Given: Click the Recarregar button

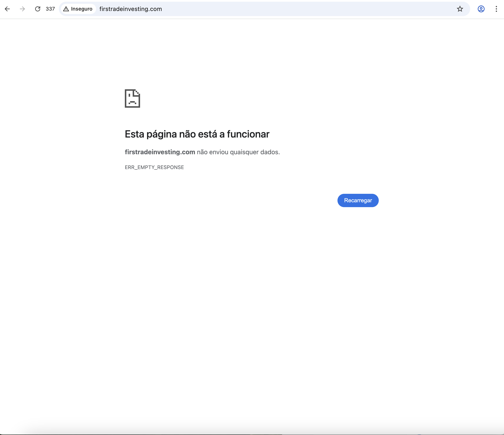Looking at the screenshot, I should click(x=358, y=201).
